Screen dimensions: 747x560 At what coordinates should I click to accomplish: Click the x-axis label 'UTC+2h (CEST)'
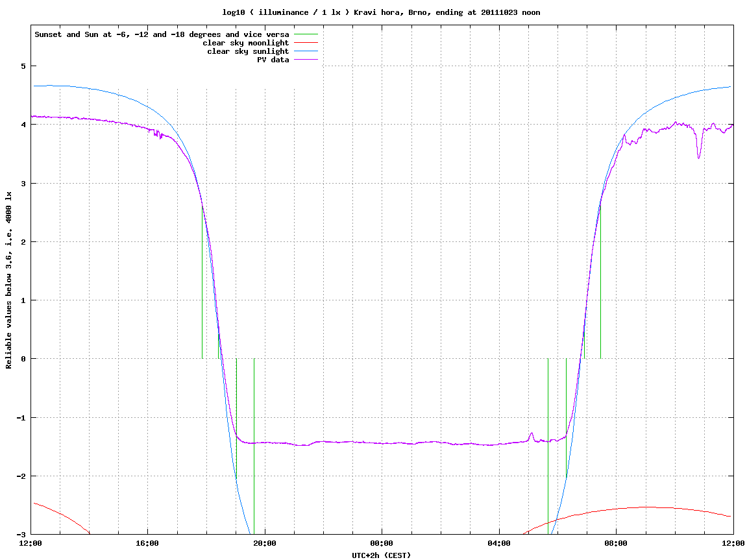(x=381, y=555)
